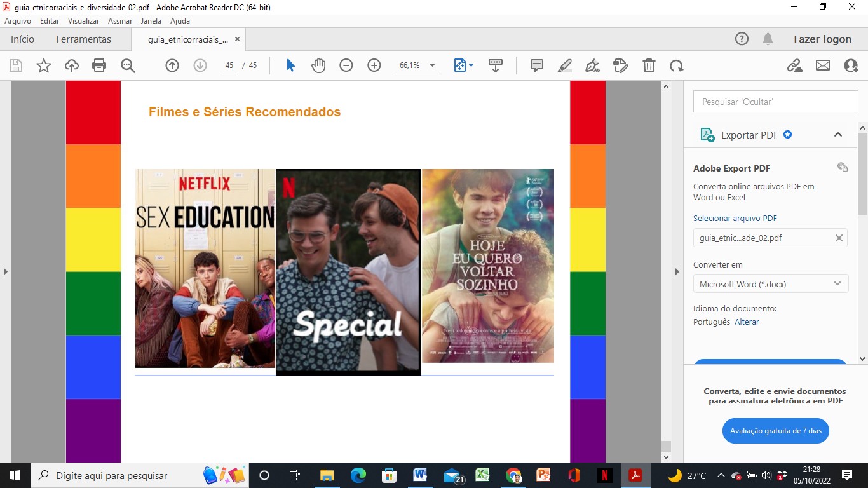868x488 pixels.
Task: Click the document vertical scrollbar thumb
Action: click(x=666, y=447)
